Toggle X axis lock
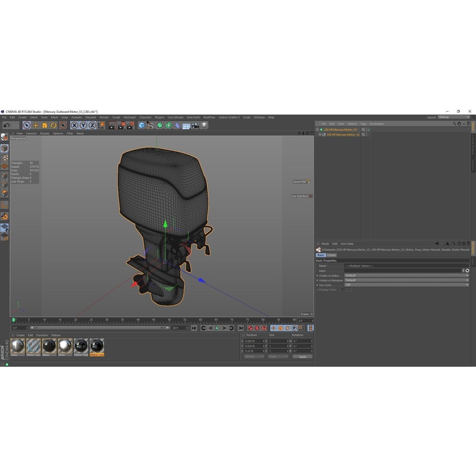The width and height of the screenshot is (476, 476). pyautogui.click(x=74, y=125)
